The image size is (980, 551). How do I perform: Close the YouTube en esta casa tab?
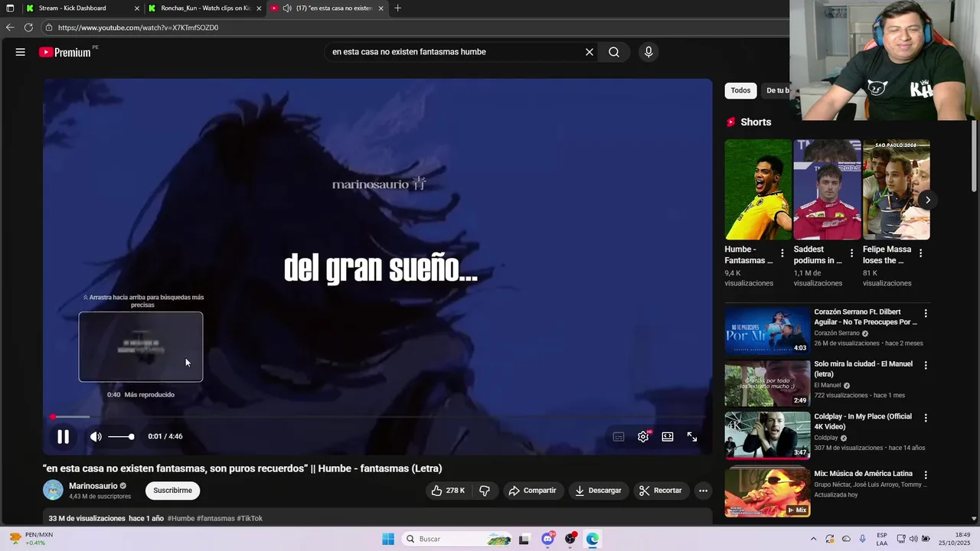point(381,8)
